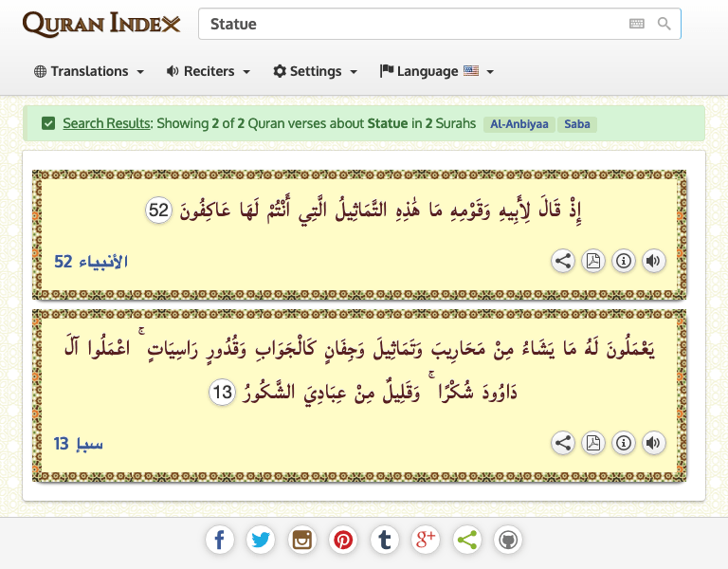Click the Search Results link
This screenshot has width=728, height=569.
(x=106, y=123)
